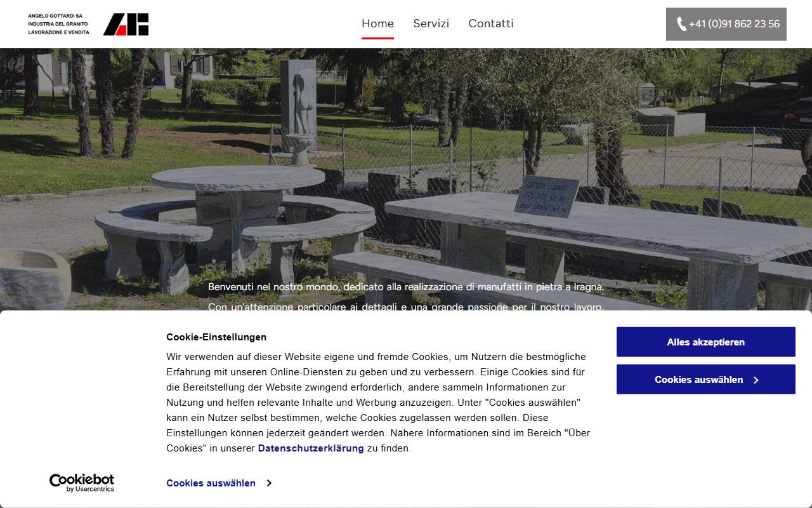The height and width of the screenshot is (508, 812).
Task: Click the Benvenuti nel nostro mondo text line
Action: tap(406, 287)
